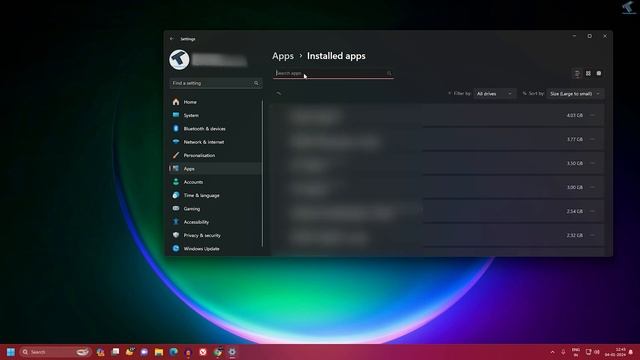Click the 2.54 GB size value

[x=575, y=211]
